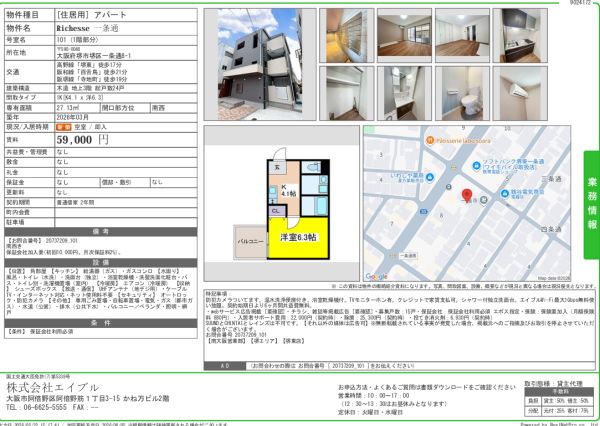Click the blue square route marker on map

point(423,211)
